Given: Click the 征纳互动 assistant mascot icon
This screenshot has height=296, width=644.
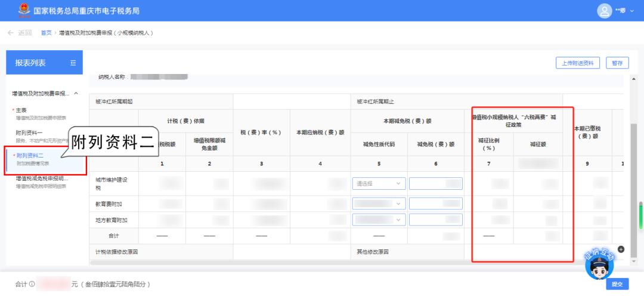Looking at the screenshot, I should pyautogui.click(x=599, y=264).
